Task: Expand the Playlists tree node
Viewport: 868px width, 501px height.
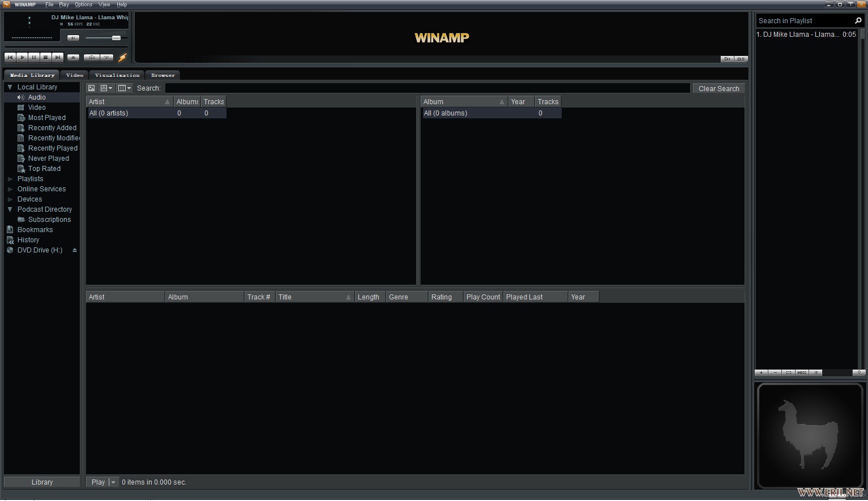Action: tap(10, 179)
